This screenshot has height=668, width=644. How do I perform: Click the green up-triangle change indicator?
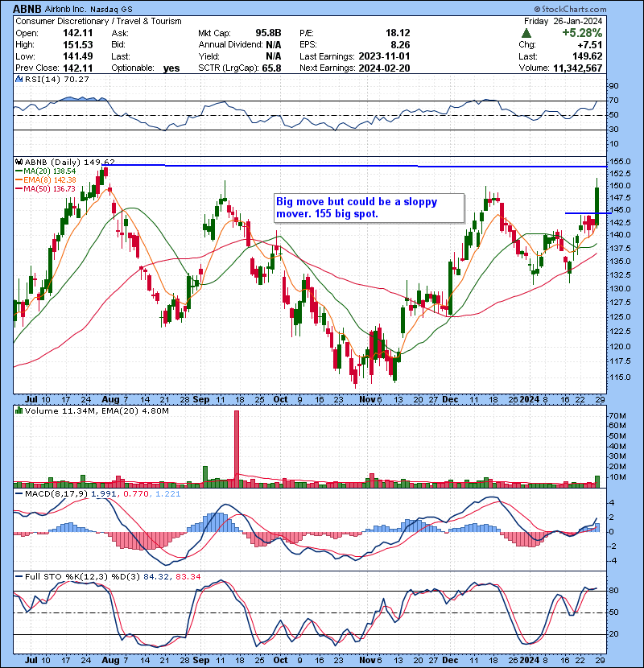[526, 33]
